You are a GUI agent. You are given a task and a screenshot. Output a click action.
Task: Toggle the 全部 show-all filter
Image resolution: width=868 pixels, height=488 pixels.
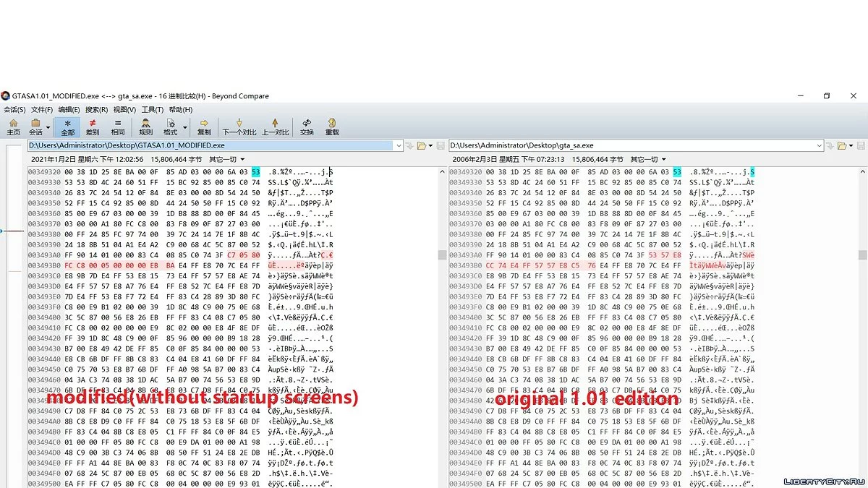(x=67, y=127)
